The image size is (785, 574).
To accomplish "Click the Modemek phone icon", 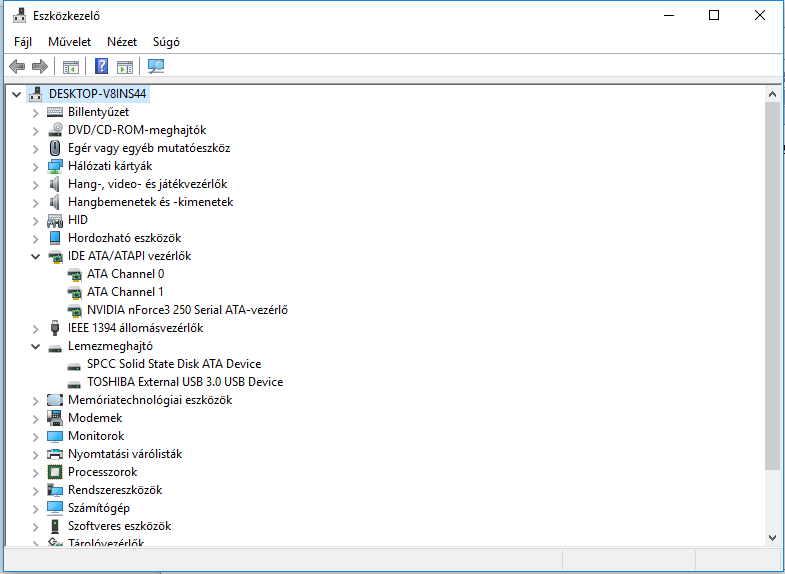I will click(55, 418).
